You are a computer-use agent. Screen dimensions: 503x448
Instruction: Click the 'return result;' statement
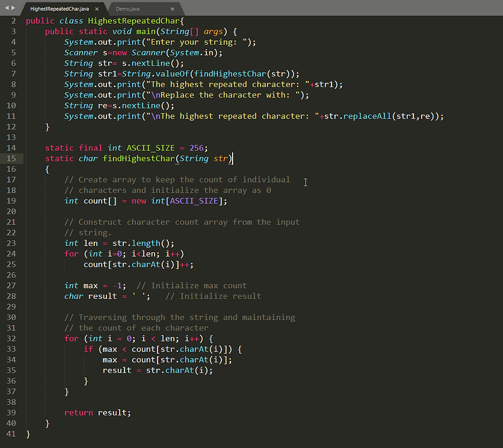(98, 412)
